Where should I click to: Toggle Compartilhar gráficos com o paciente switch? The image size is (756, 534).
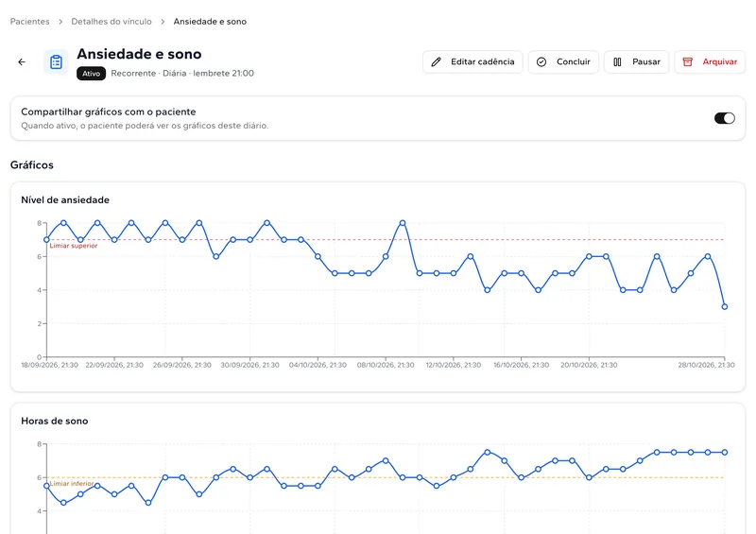point(724,118)
